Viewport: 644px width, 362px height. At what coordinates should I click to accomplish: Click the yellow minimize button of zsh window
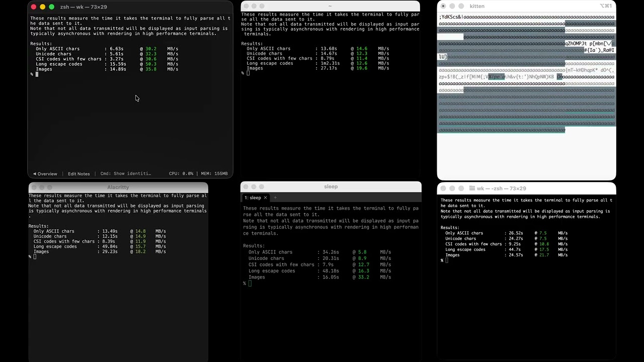42,7
